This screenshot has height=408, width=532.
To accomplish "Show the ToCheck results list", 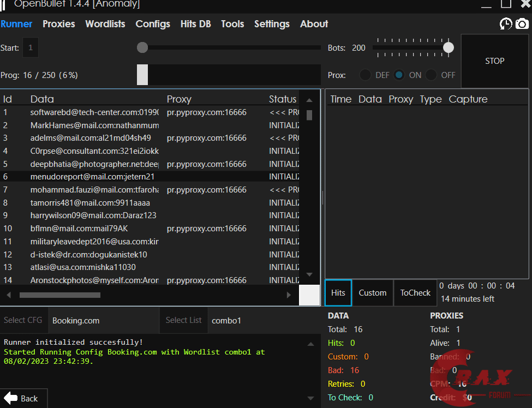I will click(415, 293).
